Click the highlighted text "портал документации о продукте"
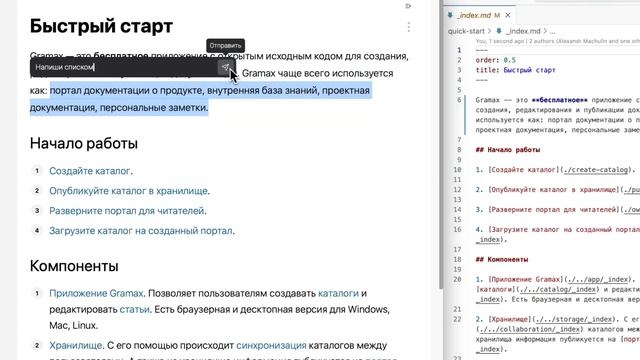 127,91
